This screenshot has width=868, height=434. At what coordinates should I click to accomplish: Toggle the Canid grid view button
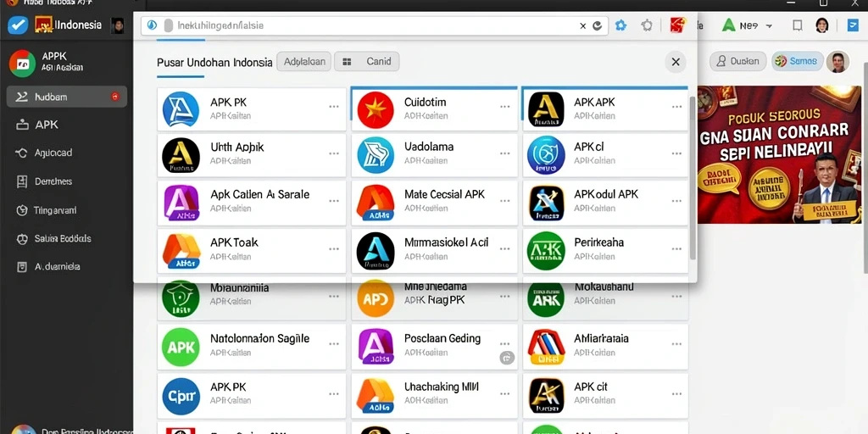coord(366,61)
